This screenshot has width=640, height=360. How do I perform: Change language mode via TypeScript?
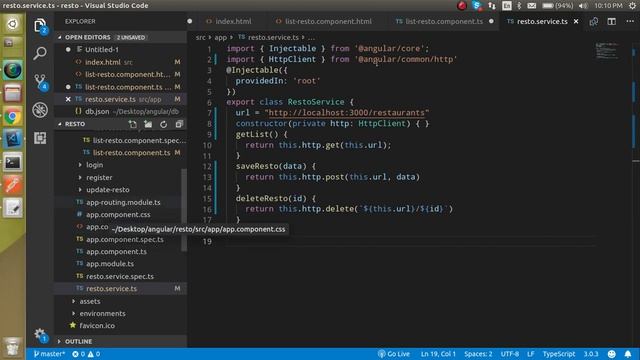pyautogui.click(x=558, y=354)
